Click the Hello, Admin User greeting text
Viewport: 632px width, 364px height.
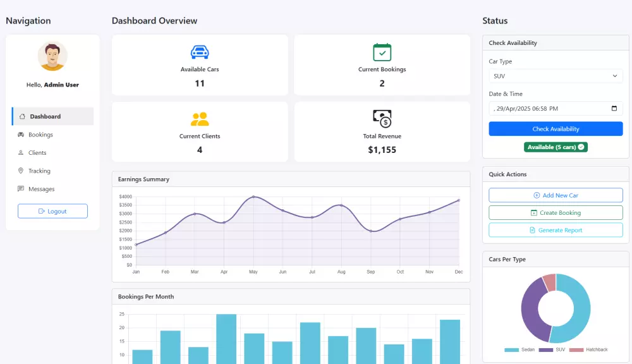[52, 85]
